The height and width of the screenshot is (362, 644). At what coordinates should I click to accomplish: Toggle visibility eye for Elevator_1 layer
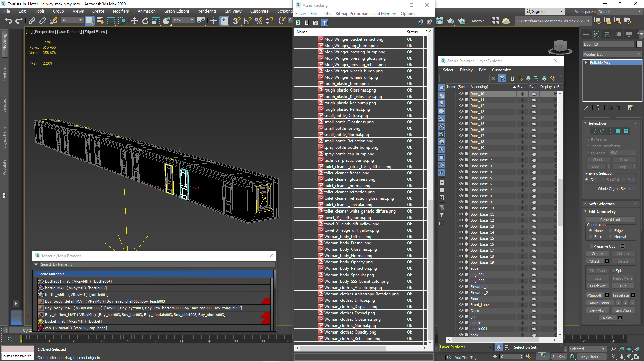coord(461,287)
